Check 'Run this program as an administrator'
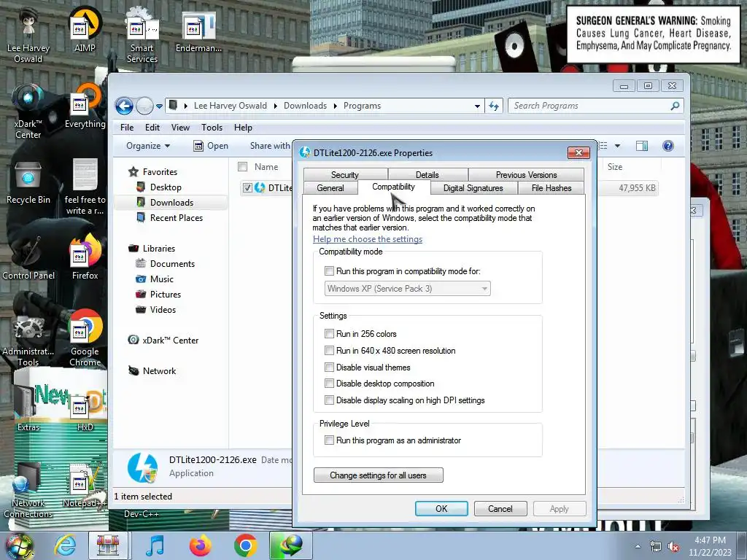The width and height of the screenshot is (747, 560). (x=329, y=440)
